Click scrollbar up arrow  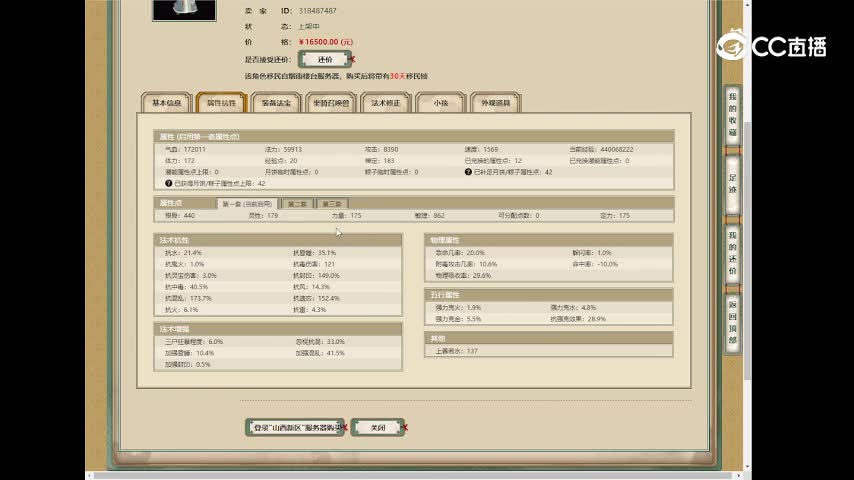(x=748, y=4)
